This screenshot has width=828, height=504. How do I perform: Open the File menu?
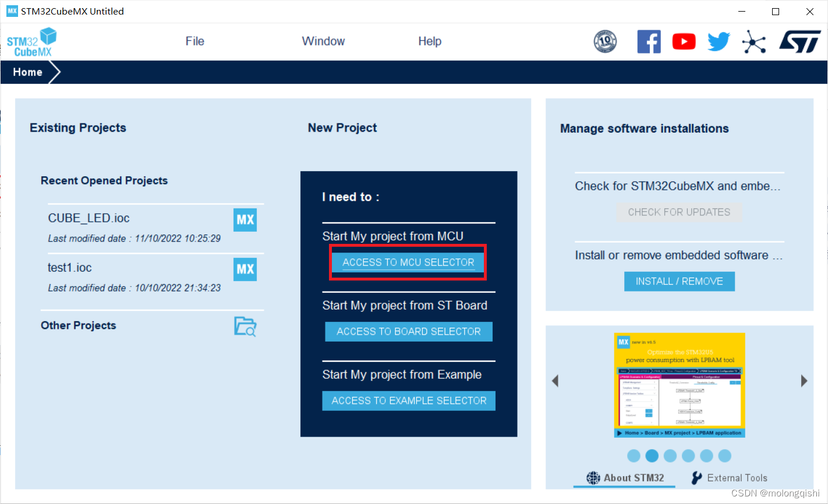pos(194,41)
